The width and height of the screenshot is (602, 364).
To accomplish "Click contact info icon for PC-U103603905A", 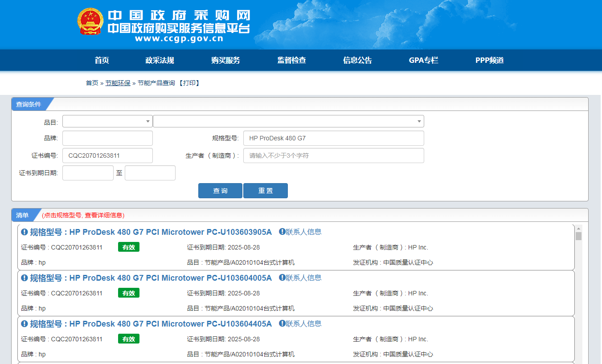I will tap(282, 232).
